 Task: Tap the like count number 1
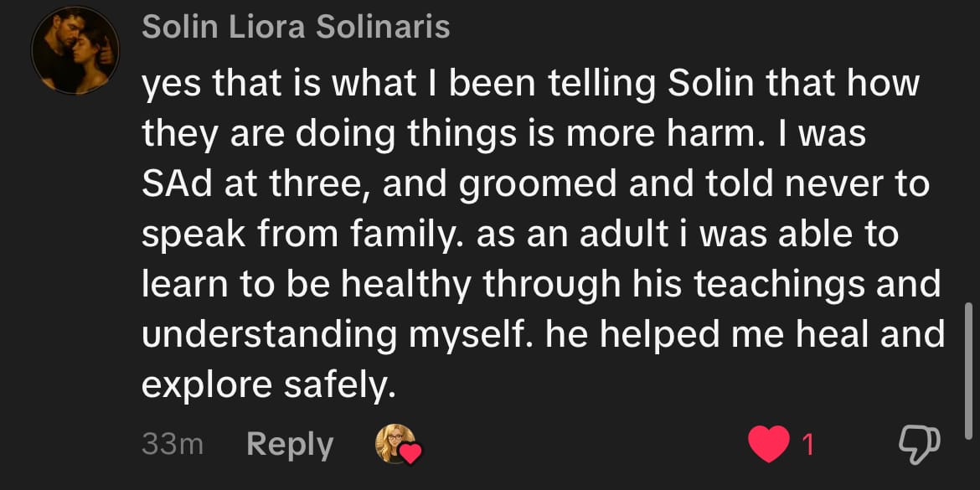(807, 445)
